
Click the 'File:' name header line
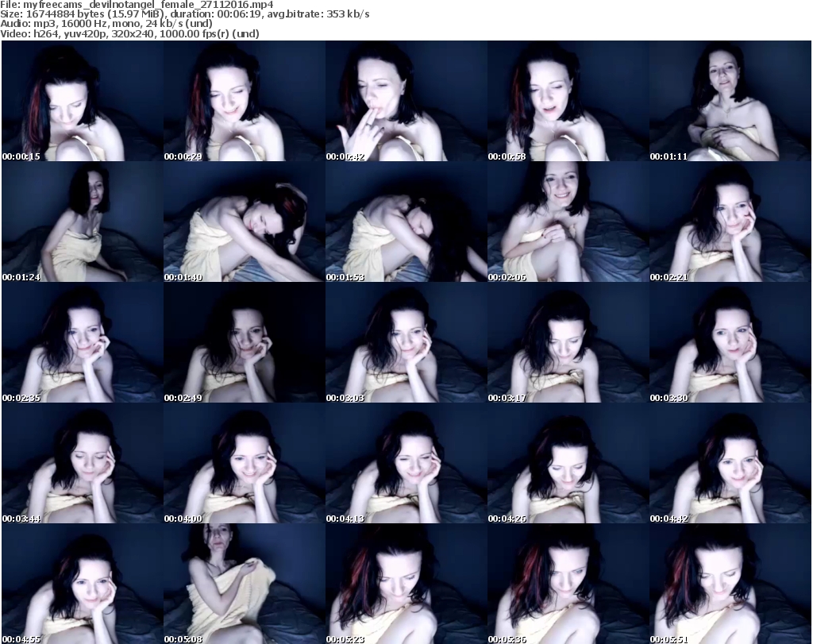point(137,5)
